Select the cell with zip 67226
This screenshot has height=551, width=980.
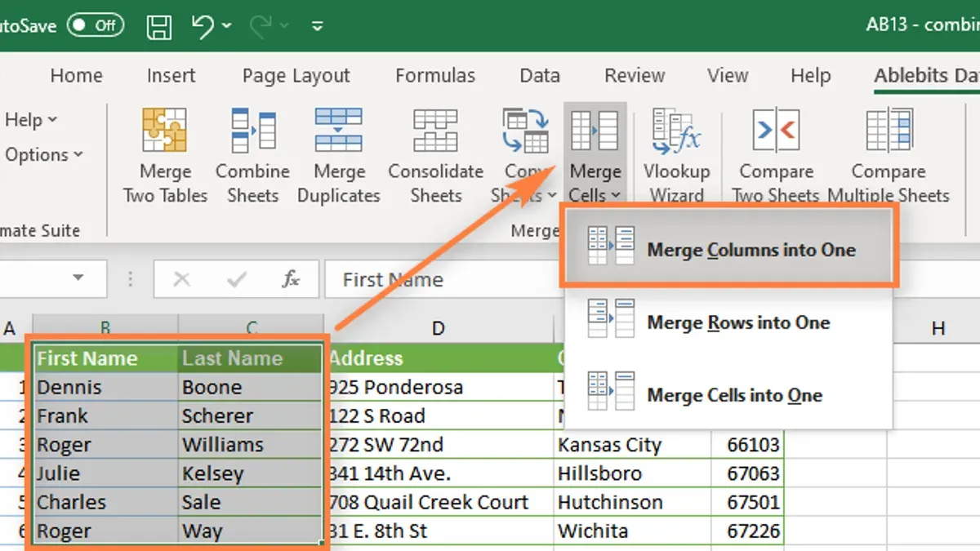(747, 531)
